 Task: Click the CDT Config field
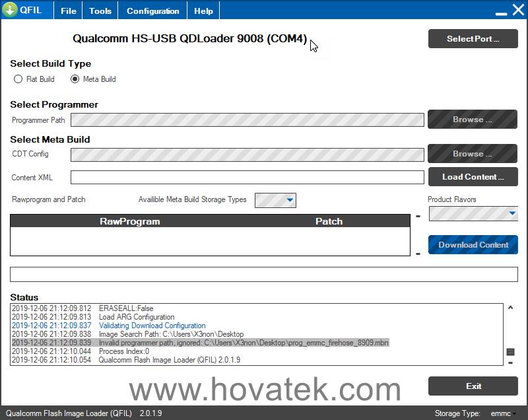[x=247, y=155]
